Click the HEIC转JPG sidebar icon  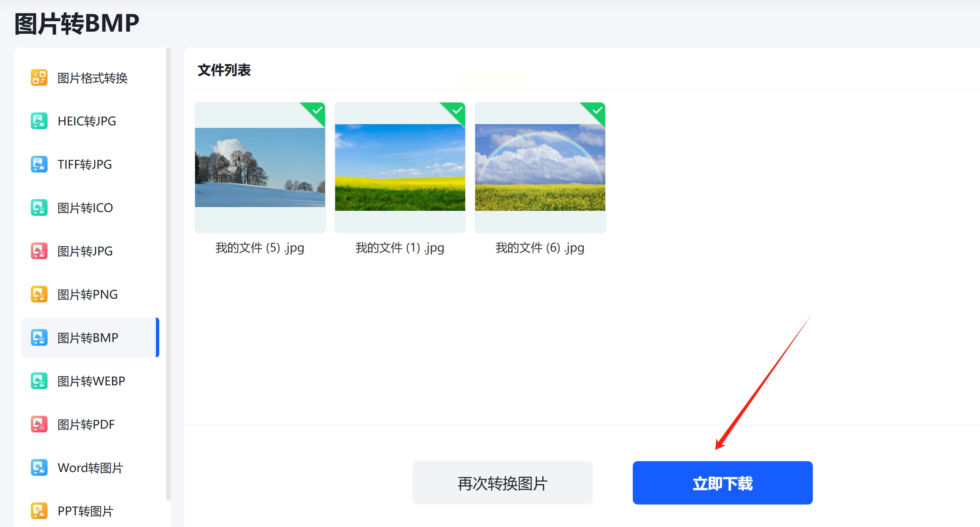(39, 121)
